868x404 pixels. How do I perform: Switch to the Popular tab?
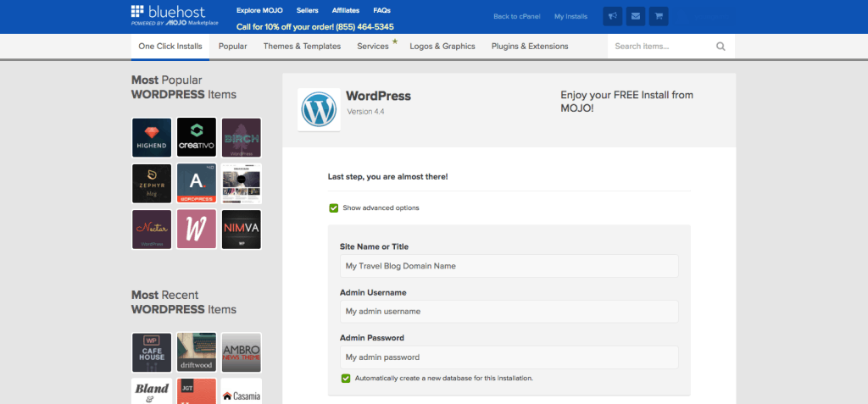(232, 47)
